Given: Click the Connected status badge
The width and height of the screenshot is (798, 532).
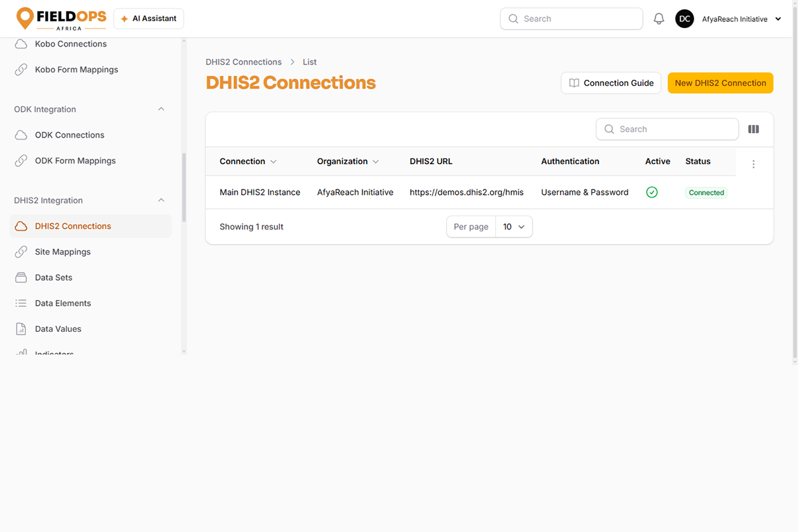Looking at the screenshot, I should (706, 193).
